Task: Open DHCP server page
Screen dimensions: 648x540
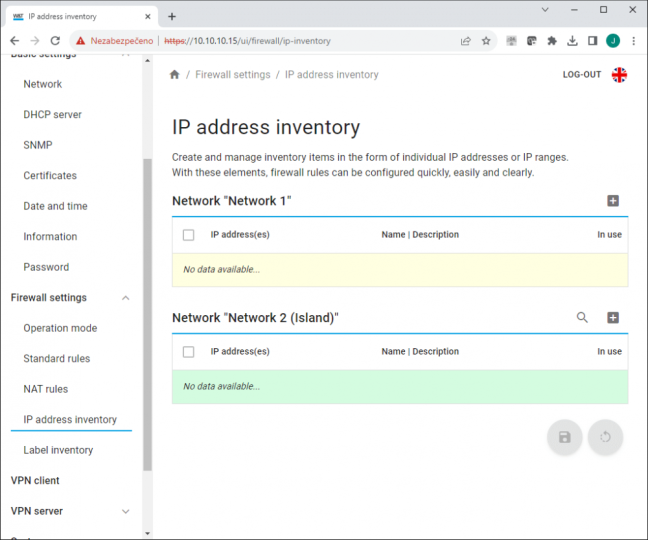Action: point(52,114)
